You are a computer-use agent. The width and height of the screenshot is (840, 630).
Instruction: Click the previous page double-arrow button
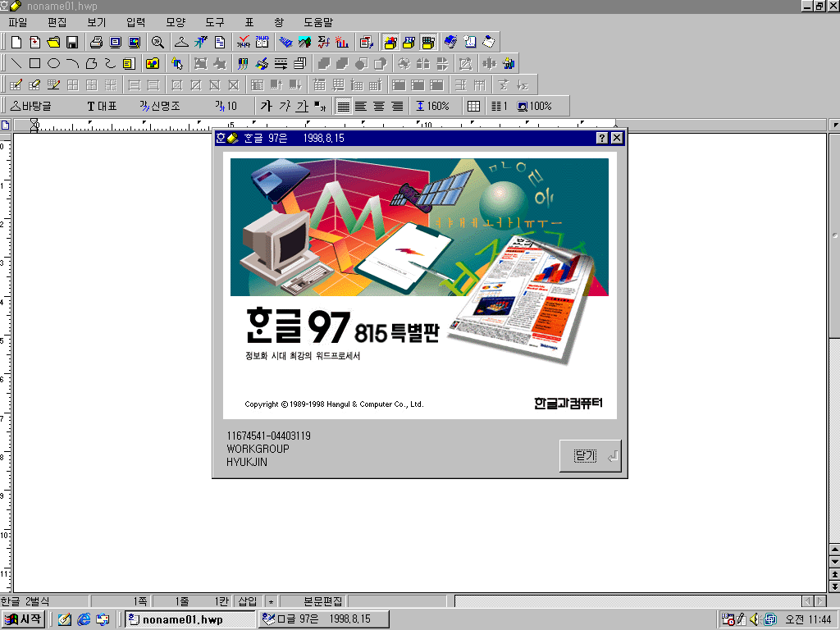[834, 573]
